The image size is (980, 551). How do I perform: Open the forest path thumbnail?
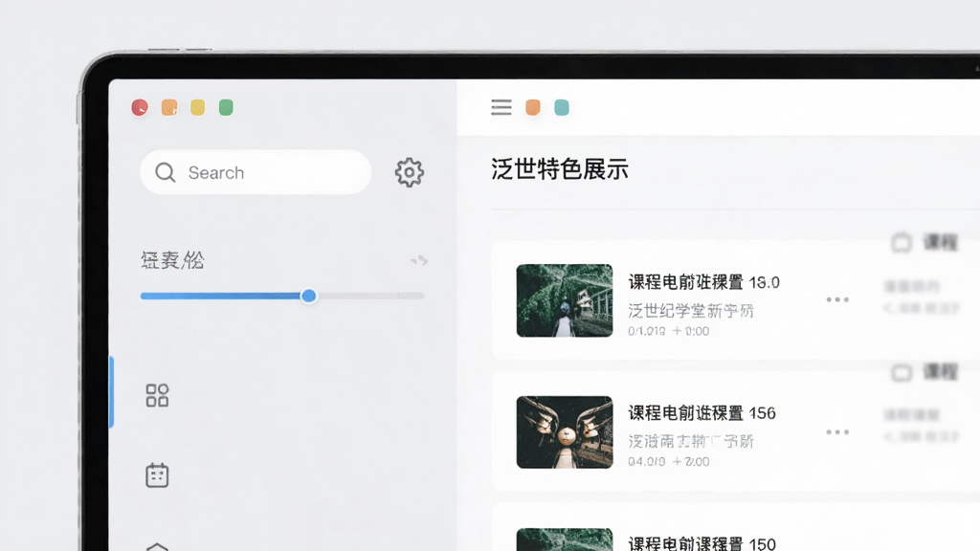565,300
